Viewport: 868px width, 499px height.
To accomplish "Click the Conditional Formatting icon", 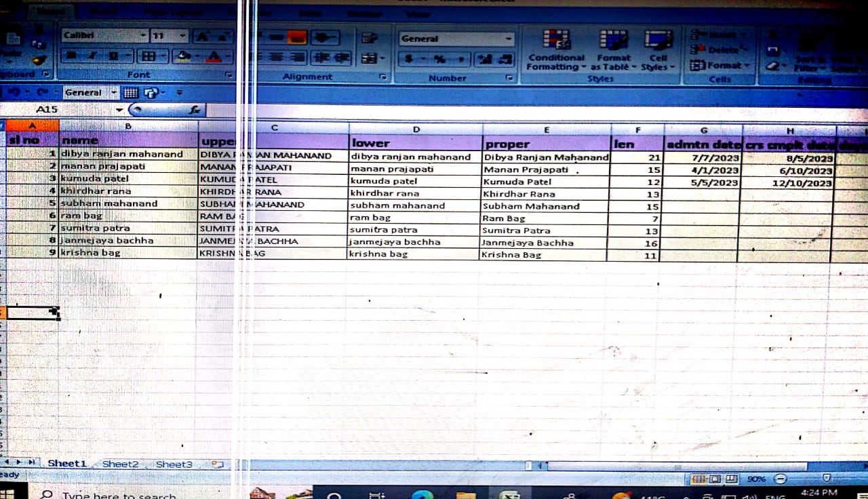I will (x=556, y=41).
